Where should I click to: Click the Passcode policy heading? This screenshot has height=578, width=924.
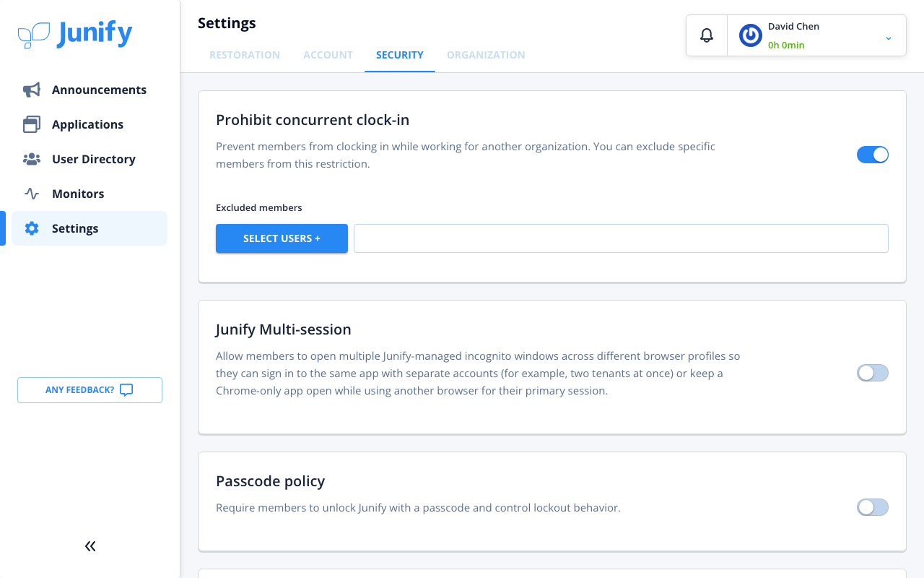[x=271, y=481]
